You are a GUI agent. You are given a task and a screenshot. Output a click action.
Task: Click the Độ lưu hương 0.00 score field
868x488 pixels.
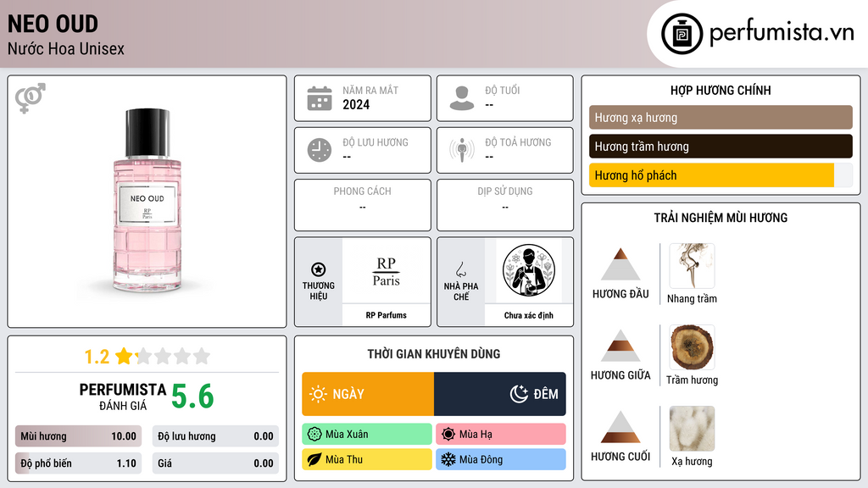pos(215,436)
